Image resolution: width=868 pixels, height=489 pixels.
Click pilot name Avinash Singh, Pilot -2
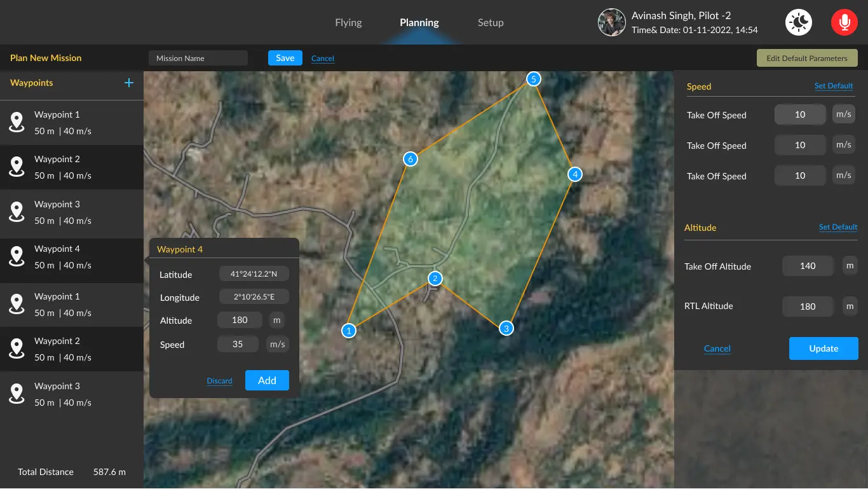681,16
